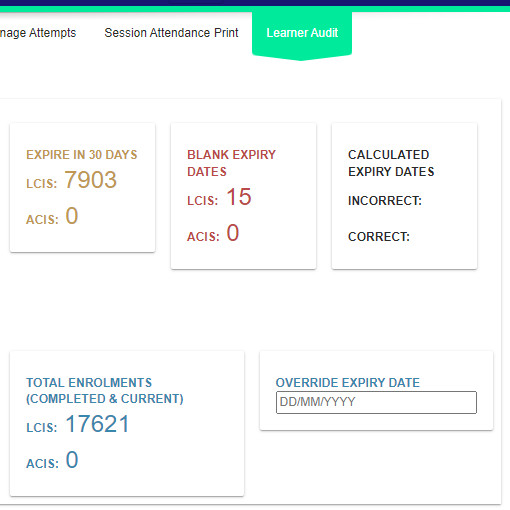Viewport: 510px width, 510px height.
Task: Open the Manage Attempts tab
Action: pyautogui.click(x=38, y=33)
